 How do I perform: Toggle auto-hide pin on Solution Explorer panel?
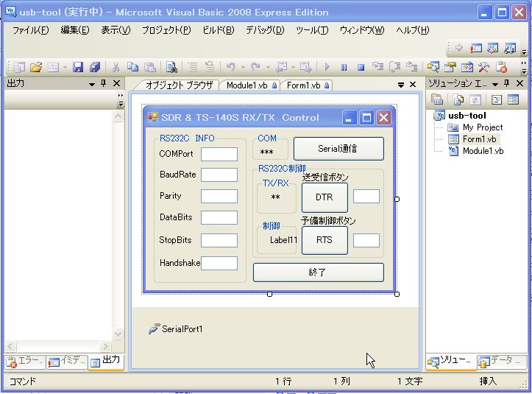(506, 83)
